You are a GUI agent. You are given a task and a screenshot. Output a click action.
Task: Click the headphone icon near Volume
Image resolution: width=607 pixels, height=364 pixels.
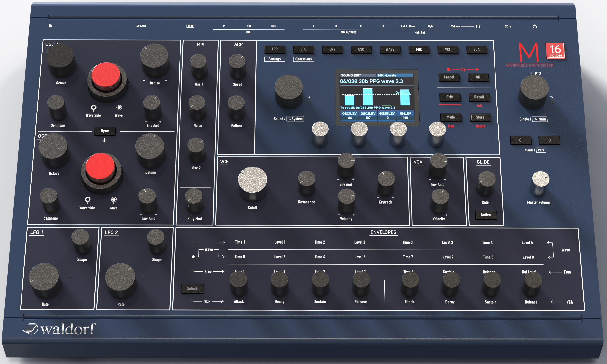(x=478, y=26)
